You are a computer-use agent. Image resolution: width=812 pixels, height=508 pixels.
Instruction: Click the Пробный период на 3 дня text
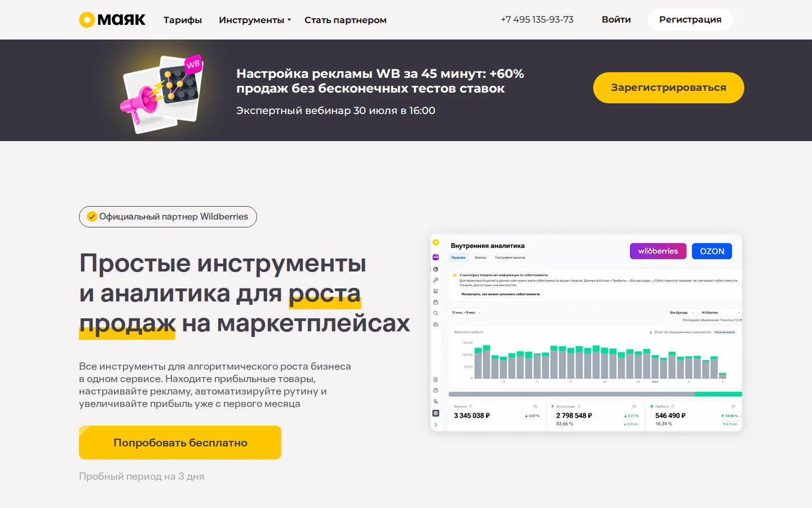coord(142,476)
